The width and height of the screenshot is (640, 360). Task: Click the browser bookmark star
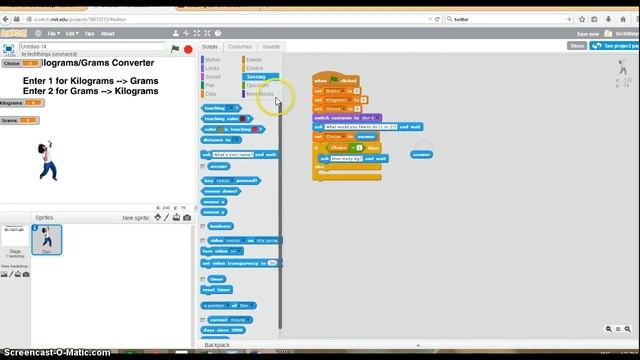(x=582, y=19)
